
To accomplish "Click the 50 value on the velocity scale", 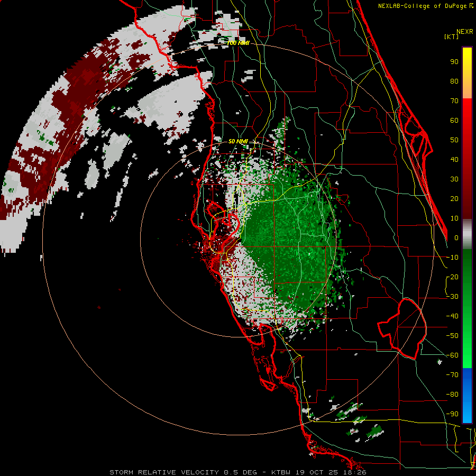I will pyautogui.click(x=454, y=140).
